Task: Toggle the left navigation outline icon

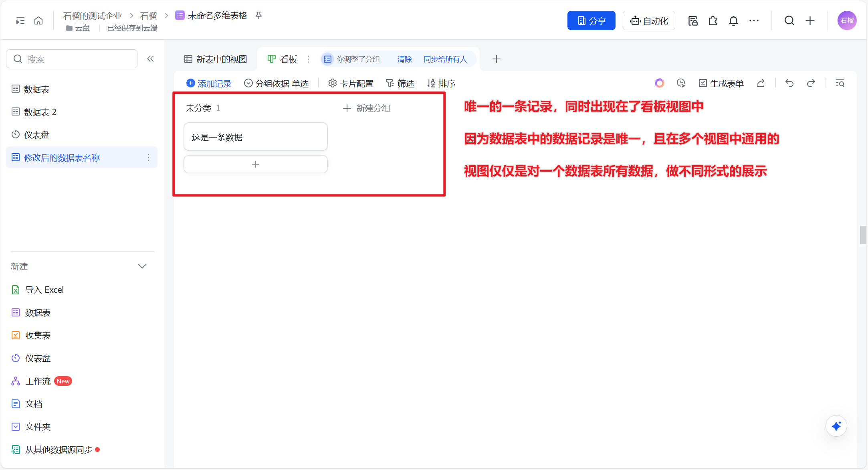Action: (x=20, y=20)
